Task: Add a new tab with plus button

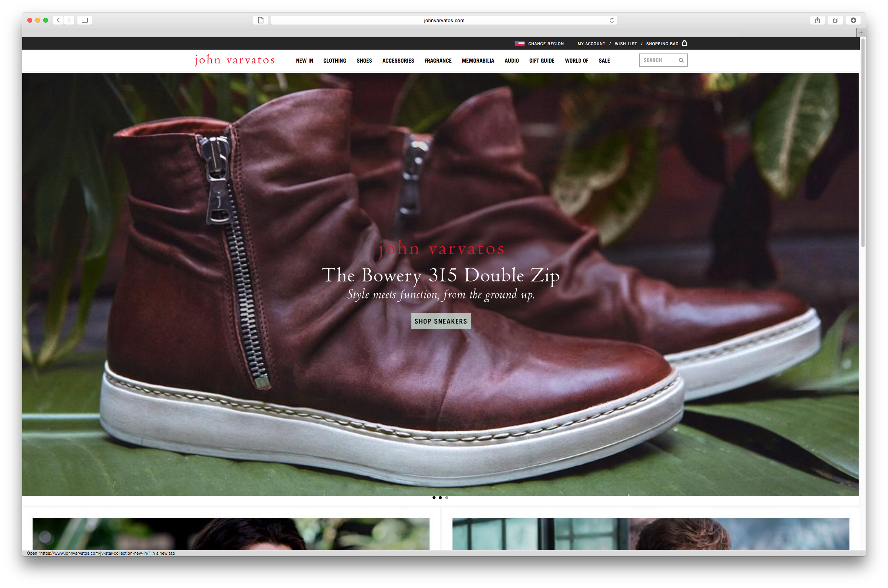Action: point(861,33)
